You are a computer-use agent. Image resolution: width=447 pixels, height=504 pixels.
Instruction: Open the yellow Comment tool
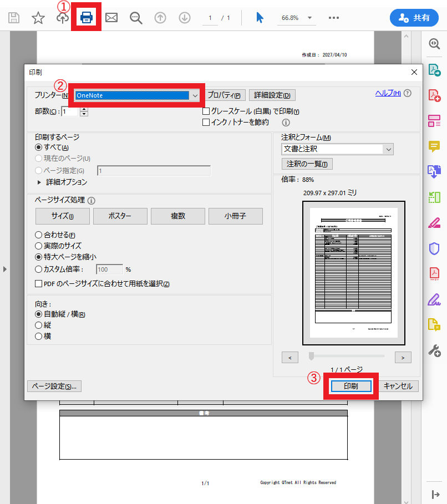(x=434, y=146)
